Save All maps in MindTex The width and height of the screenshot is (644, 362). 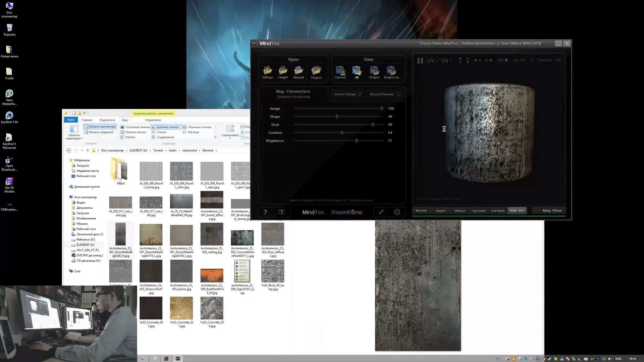pos(357,72)
